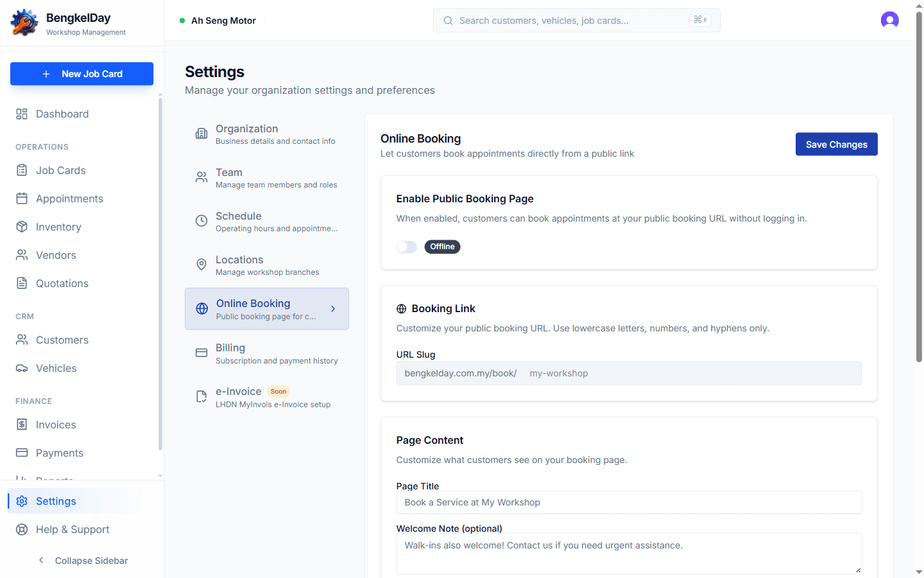Select the Billing settings tab
This screenshot has width=924, height=578.
click(267, 353)
